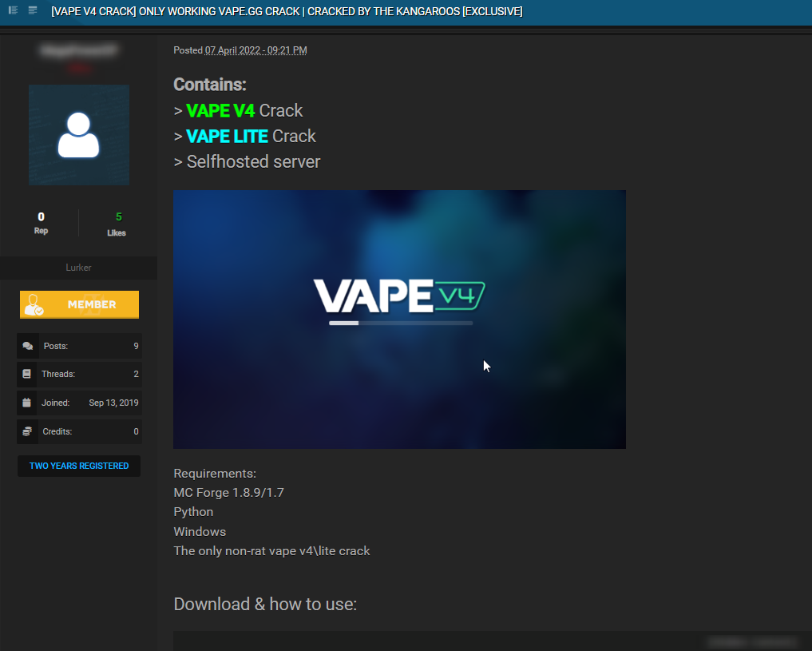Open the post timestamp 07 April 2022 link
This screenshot has height=651, width=812.
coord(255,50)
